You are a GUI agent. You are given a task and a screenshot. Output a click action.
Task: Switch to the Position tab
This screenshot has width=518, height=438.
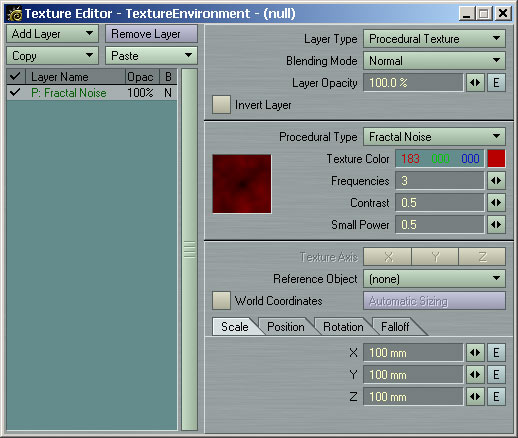click(x=286, y=327)
